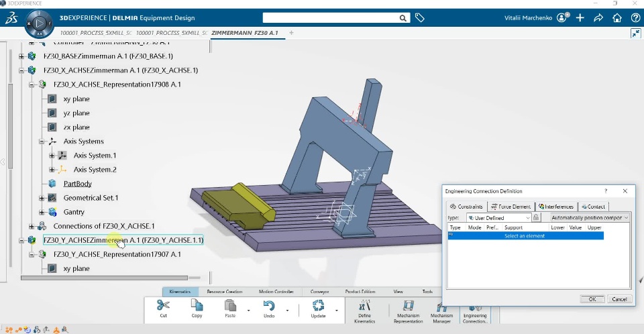Click the Undo tool

(x=269, y=309)
